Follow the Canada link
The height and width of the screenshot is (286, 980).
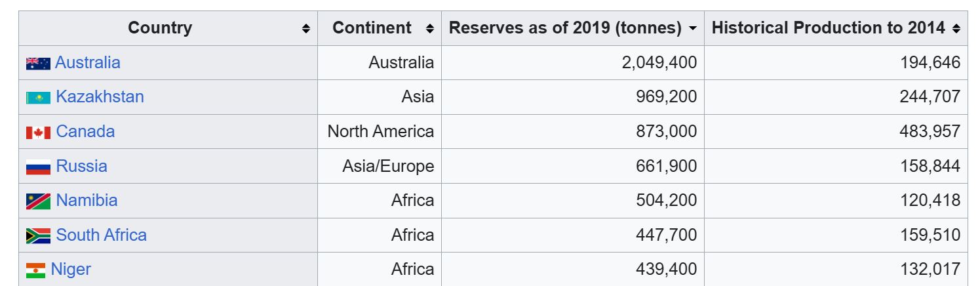(85, 132)
